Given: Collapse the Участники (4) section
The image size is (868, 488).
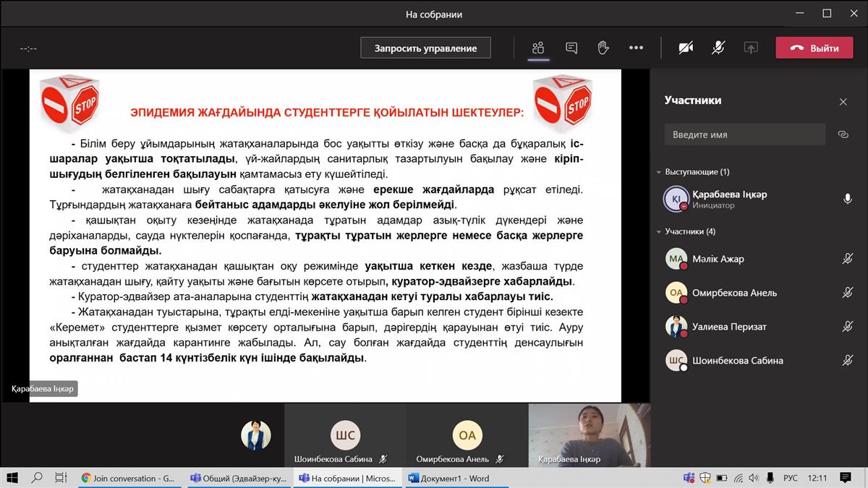Looking at the screenshot, I should tap(659, 231).
